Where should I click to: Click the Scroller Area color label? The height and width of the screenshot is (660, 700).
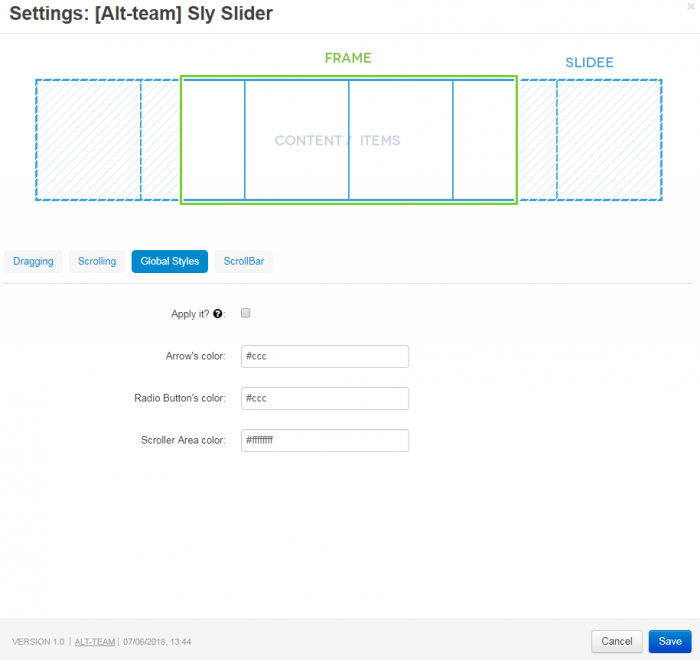[x=183, y=440]
